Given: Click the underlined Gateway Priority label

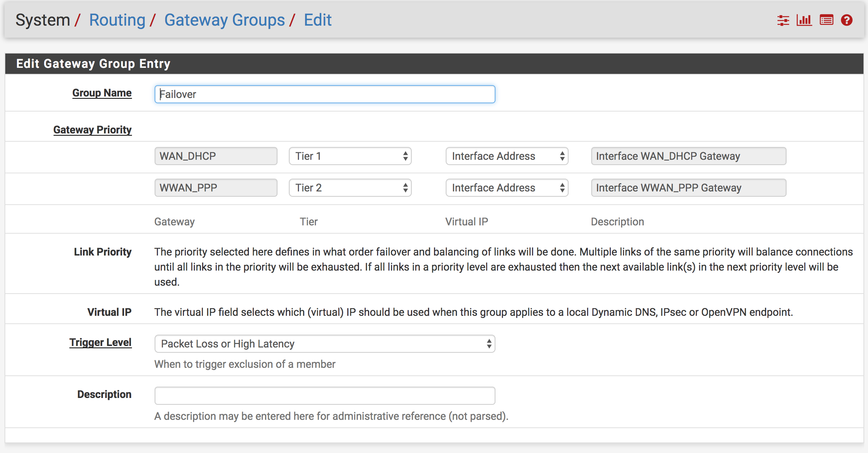Looking at the screenshot, I should tap(92, 130).
